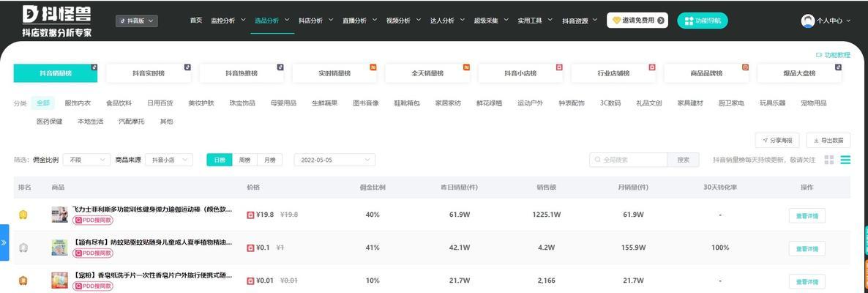Select the 3C数码 category filter
Screen dimensions: 868x293
coord(610,103)
